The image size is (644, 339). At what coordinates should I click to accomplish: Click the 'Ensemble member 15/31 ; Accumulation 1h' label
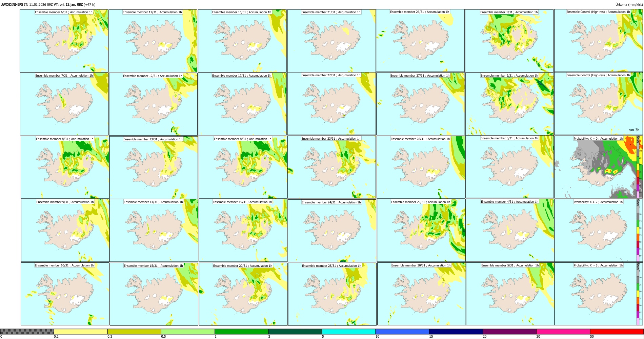pos(153,266)
